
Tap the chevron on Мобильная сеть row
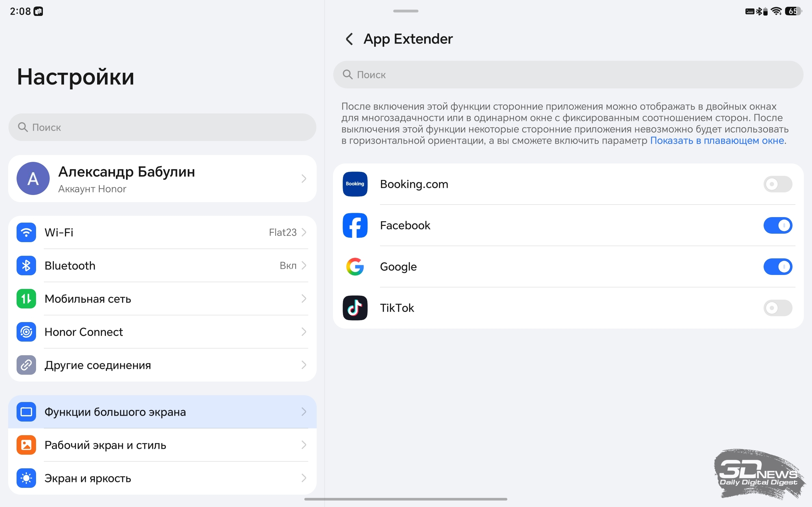click(304, 299)
